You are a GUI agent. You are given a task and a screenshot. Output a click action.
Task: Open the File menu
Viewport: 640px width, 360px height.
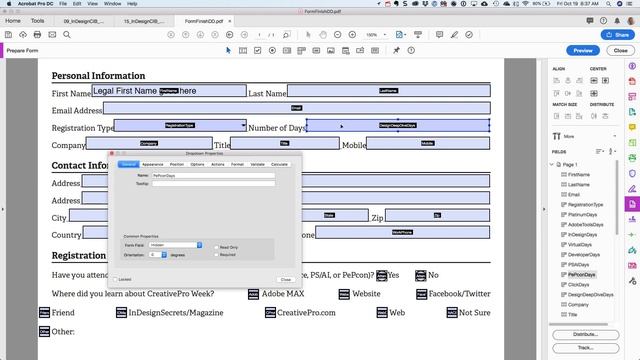[x=62, y=4]
